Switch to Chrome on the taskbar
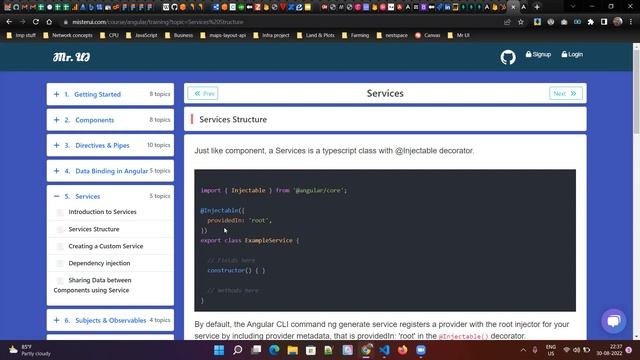 [366, 350]
